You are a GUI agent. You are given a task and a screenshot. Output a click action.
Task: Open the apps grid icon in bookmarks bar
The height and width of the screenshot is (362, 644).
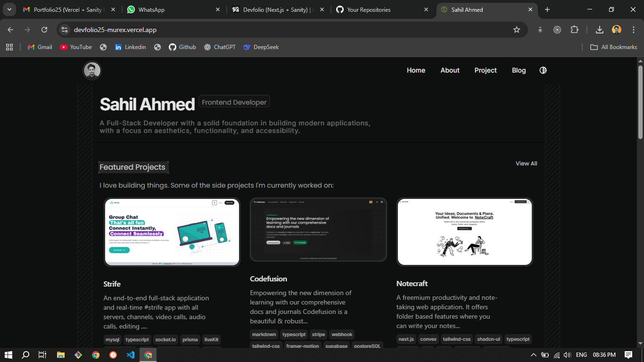9,47
